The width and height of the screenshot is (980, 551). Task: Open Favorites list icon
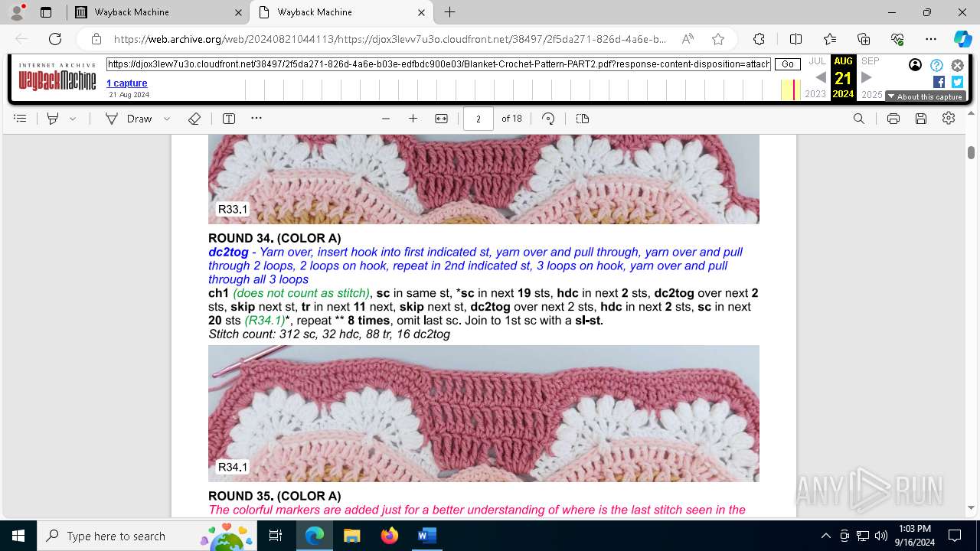coord(830,39)
